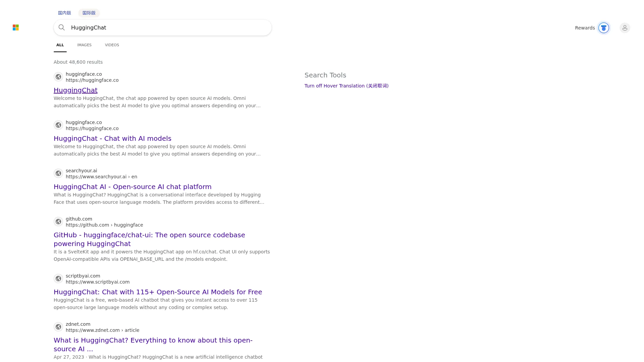Focus the search box containing HuggingChat
The image size is (644, 362).
pos(163,27)
